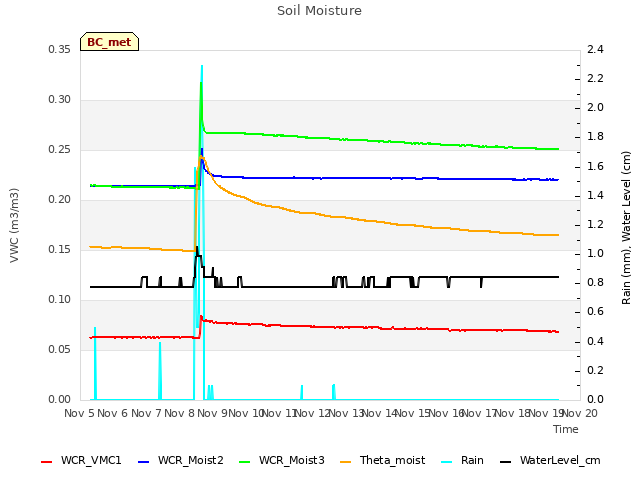This screenshot has height=480, width=640.
Task: Click the orange Theta_moist legend swatch
Action: [345, 462]
